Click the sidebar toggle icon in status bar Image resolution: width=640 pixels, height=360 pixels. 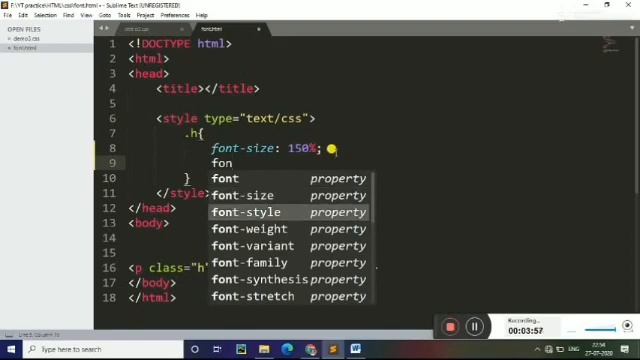tap(9, 335)
